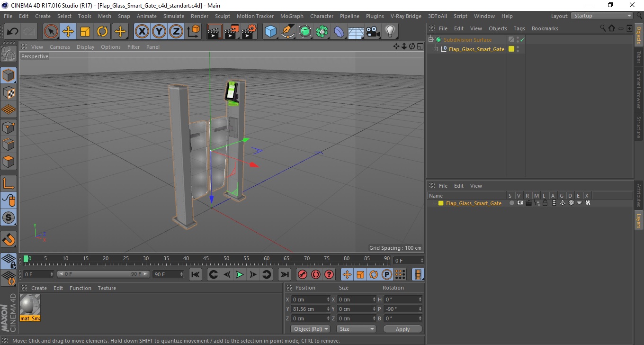Click the Undo arrow icon
The width and height of the screenshot is (644, 345).
click(x=12, y=32)
